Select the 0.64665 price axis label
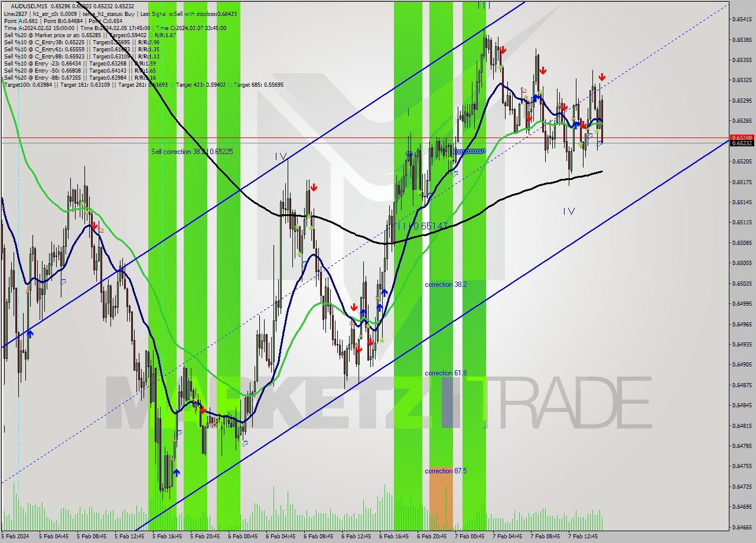Image resolution: width=756 pixels, height=543 pixels. 742,527
